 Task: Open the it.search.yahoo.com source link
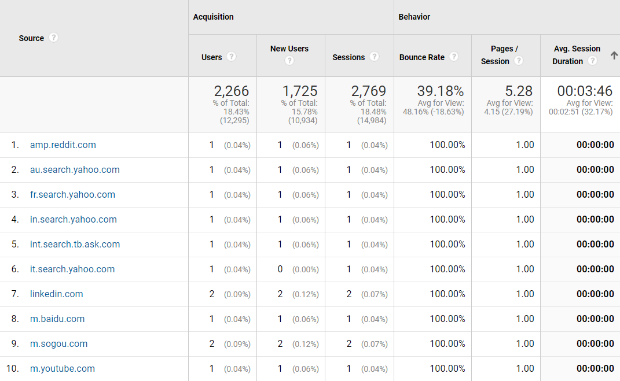(72, 269)
